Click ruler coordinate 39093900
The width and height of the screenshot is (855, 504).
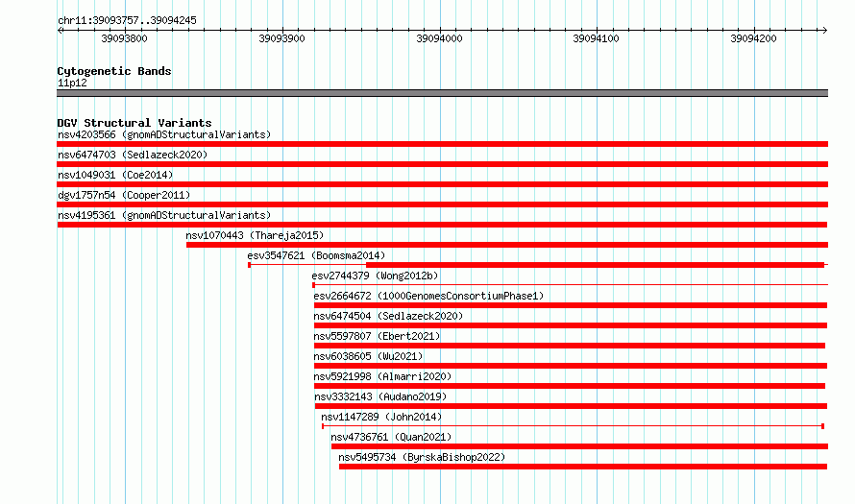coord(281,38)
